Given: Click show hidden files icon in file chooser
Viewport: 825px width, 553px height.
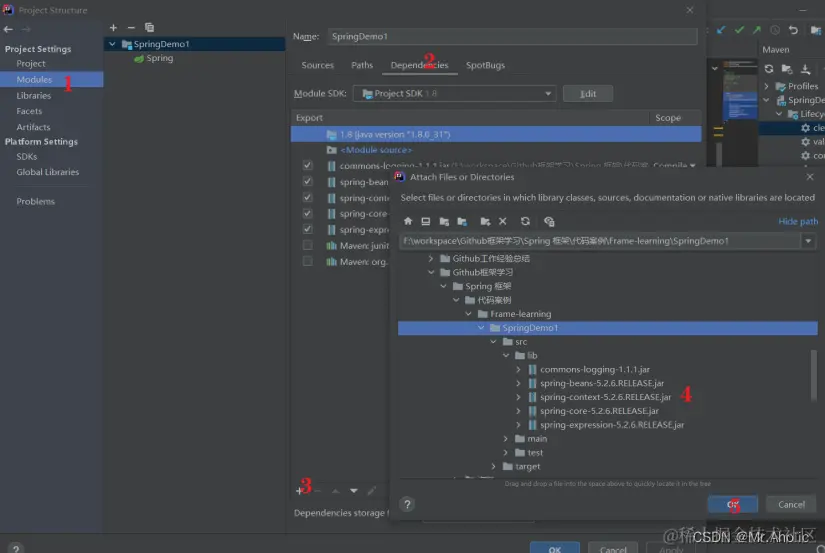Looking at the screenshot, I should [x=549, y=221].
